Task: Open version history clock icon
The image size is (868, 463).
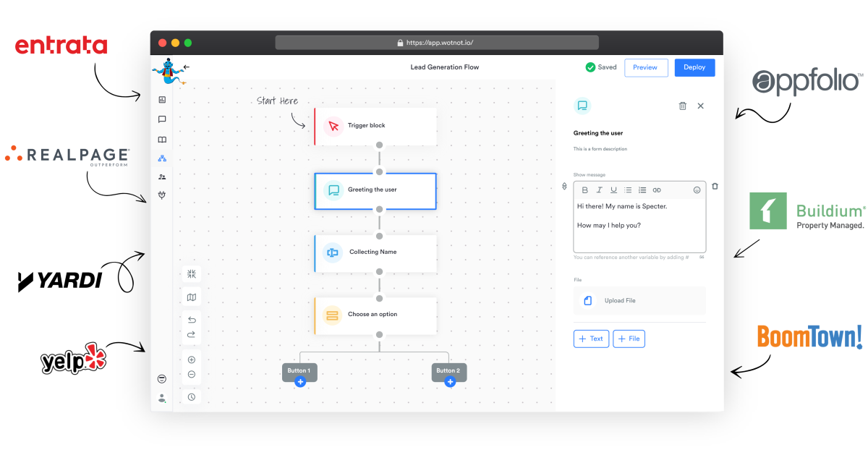Action: click(x=192, y=397)
